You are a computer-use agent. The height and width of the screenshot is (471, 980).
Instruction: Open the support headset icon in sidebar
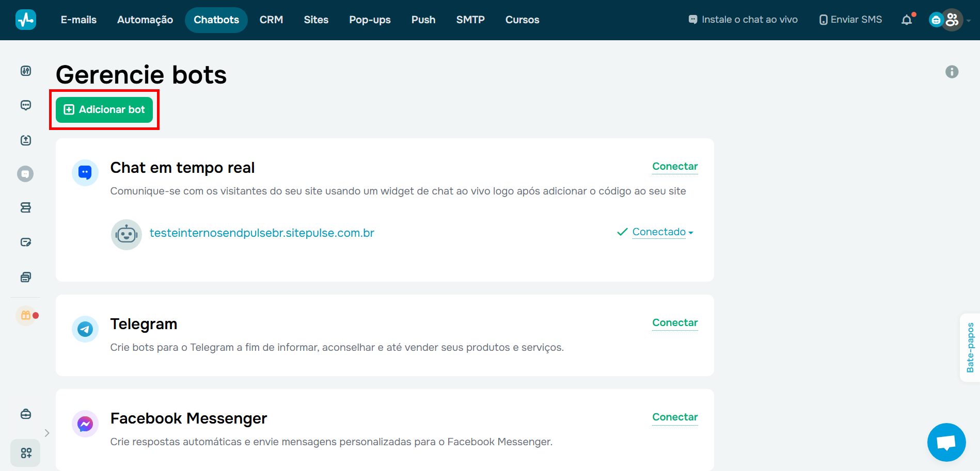coord(25,414)
